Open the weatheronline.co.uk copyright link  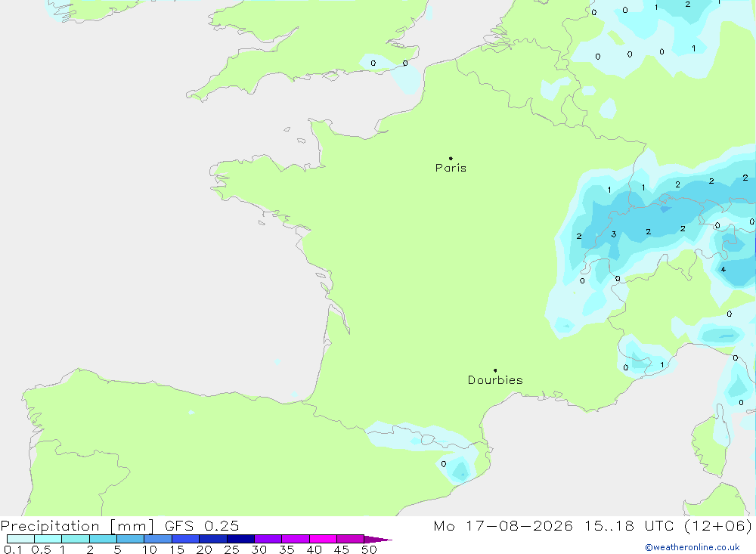pyautogui.click(x=692, y=547)
